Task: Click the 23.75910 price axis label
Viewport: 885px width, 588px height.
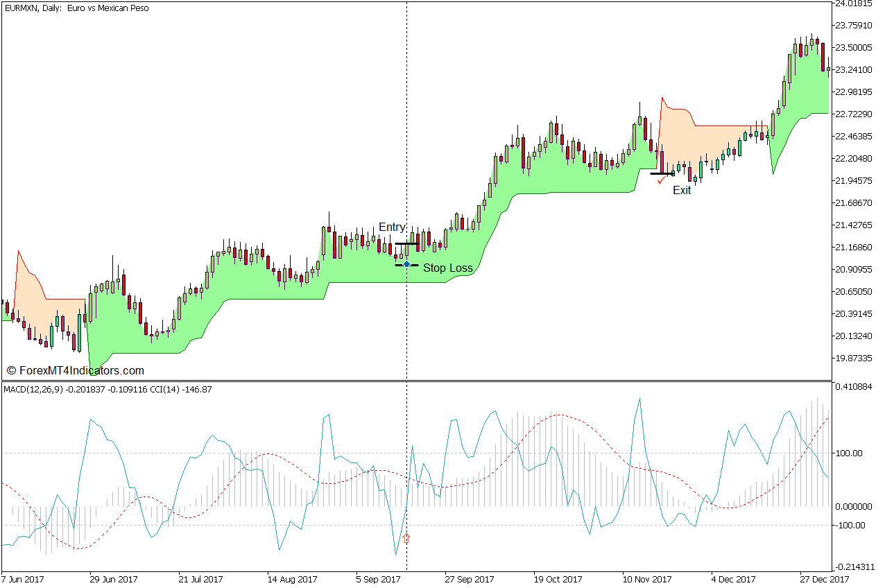Action: point(854,26)
